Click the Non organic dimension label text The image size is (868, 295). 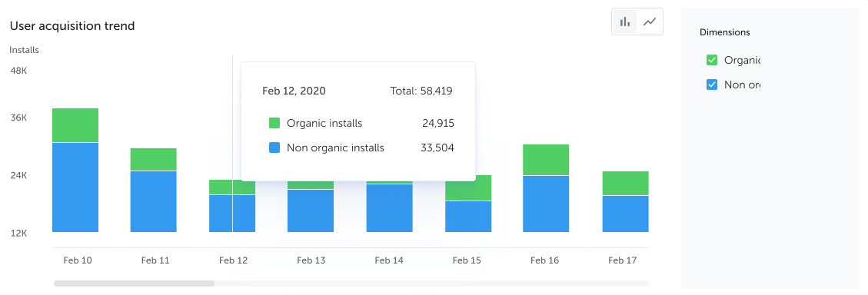coord(742,85)
